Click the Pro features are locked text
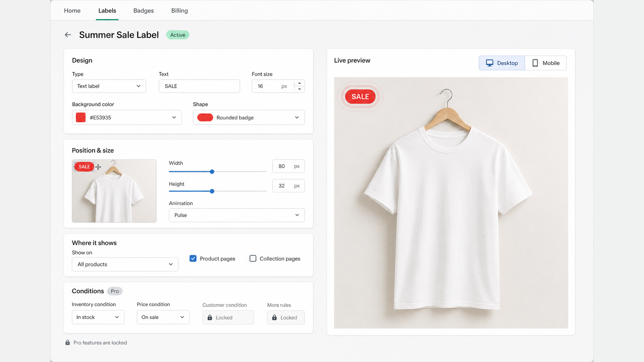Image resolution: width=644 pixels, height=362 pixels. tap(100, 343)
